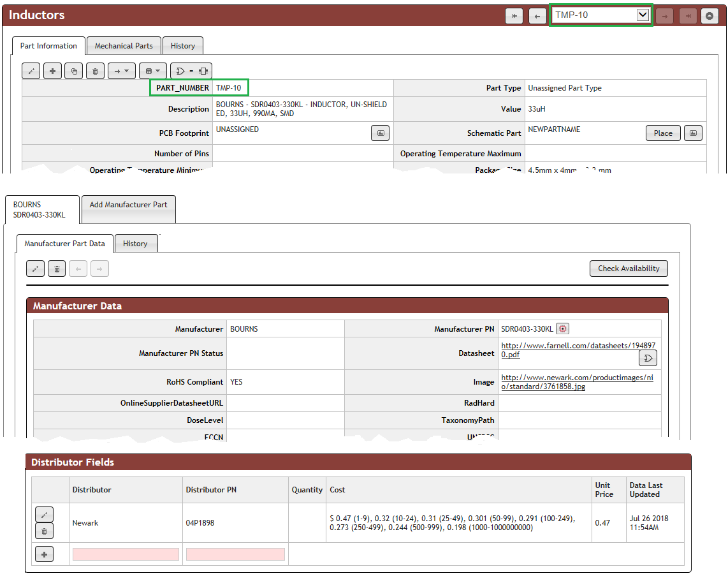Expand the print options dropdown in part toolbar
This screenshot has width=728, height=583.
[152, 71]
